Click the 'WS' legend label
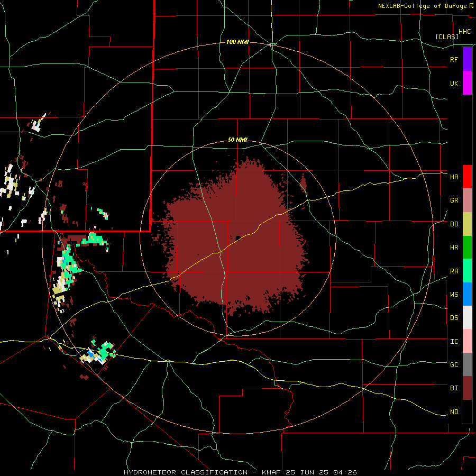The height and width of the screenshot is (476, 476). tap(454, 295)
